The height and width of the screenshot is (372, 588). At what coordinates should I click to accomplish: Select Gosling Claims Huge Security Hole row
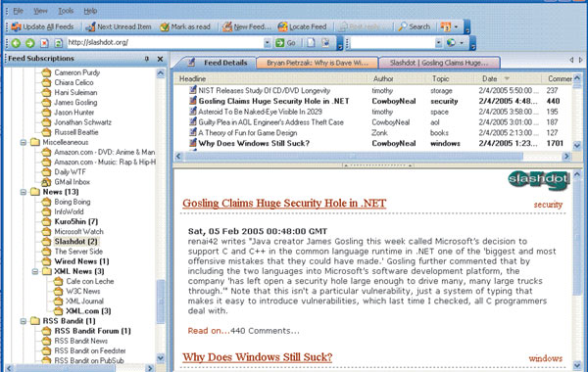[x=374, y=101]
